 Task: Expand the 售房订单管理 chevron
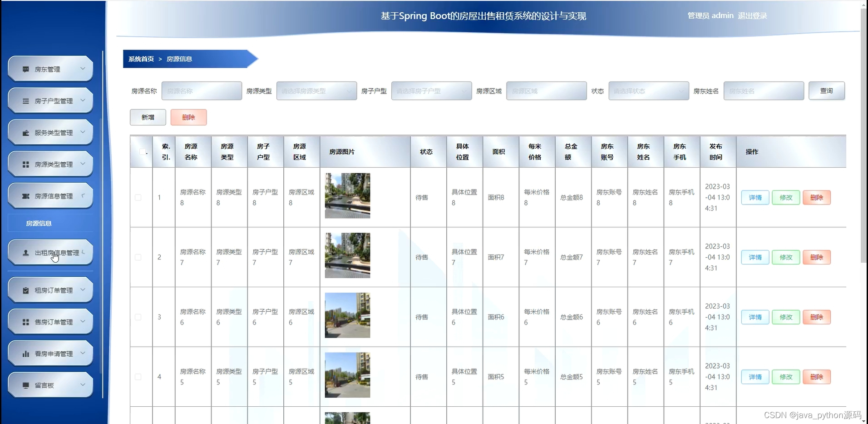83,321
